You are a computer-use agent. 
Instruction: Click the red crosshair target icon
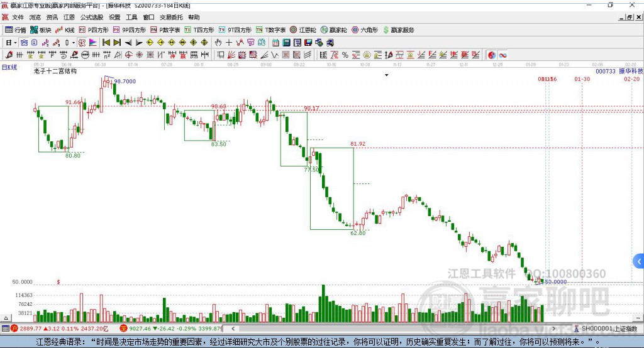pos(128,55)
